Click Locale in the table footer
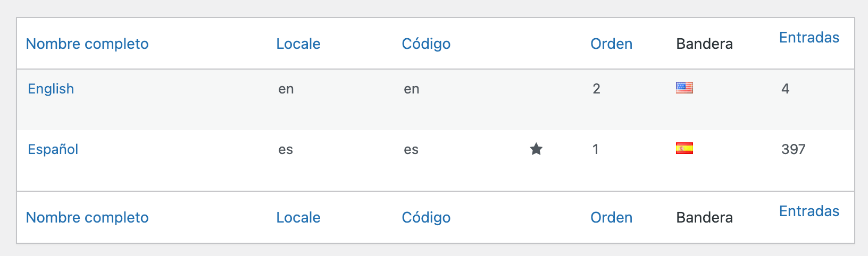The image size is (868, 256). 298,217
